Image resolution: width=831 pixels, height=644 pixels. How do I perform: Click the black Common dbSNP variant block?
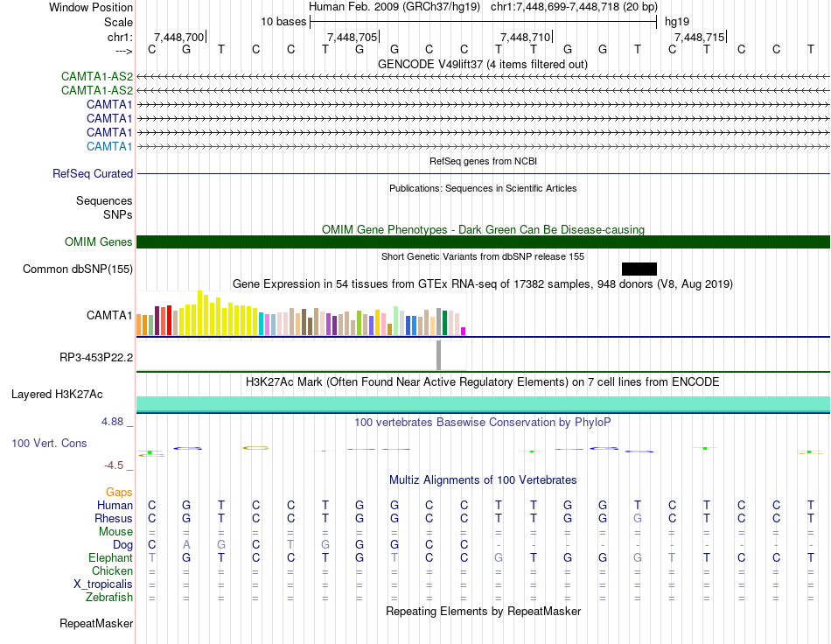pos(639,269)
